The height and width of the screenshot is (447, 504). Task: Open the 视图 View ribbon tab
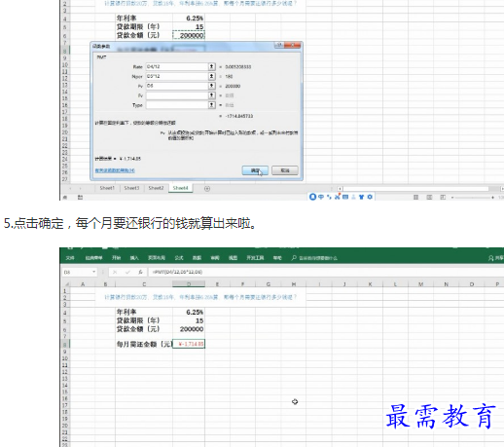point(233,258)
